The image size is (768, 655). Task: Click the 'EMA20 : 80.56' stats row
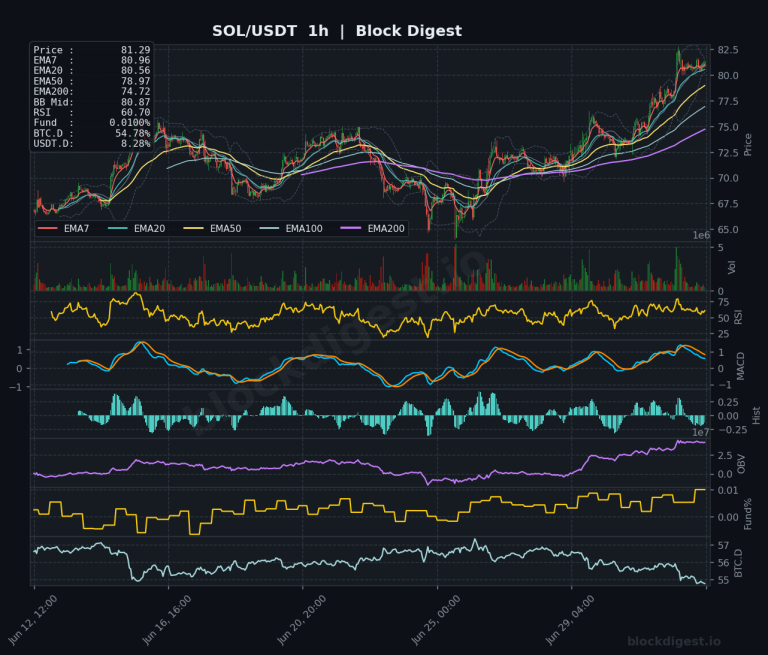pos(92,71)
